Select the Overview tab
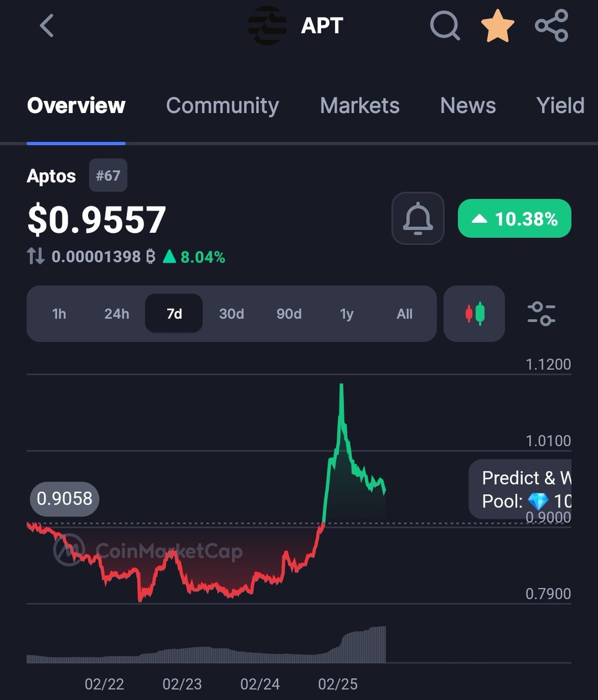Viewport: 598px width, 700px height. [x=76, y=106]
